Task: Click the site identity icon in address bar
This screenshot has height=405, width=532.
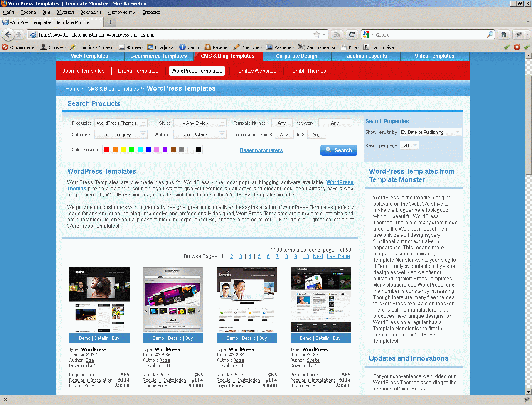Action: (33, 34)
